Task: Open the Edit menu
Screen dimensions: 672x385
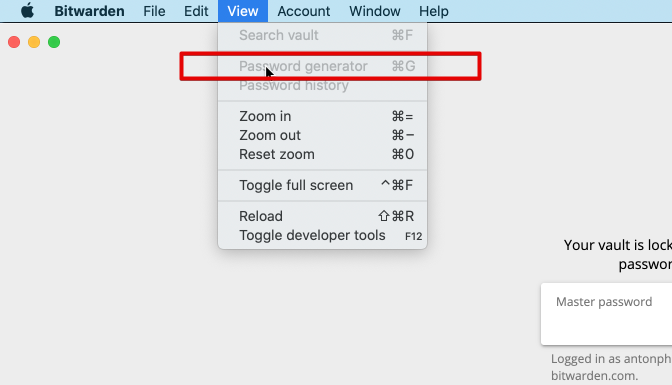Action: point(196,11)
